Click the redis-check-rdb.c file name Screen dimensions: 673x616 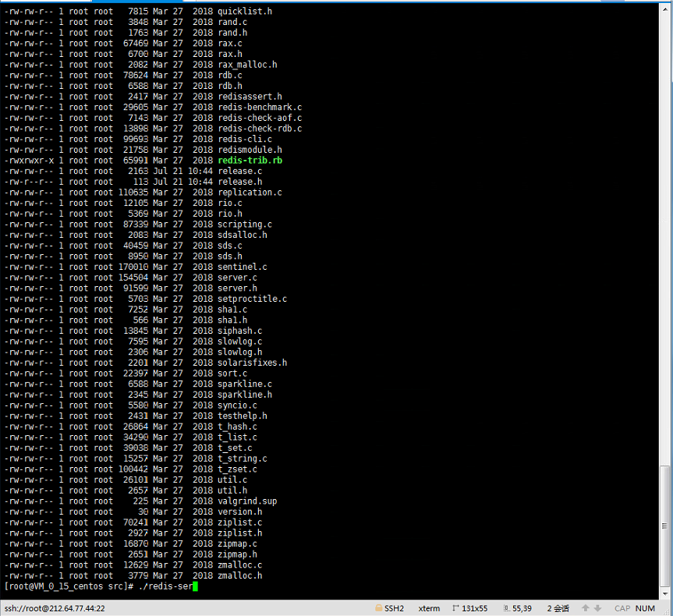click(x=260, y=129)
